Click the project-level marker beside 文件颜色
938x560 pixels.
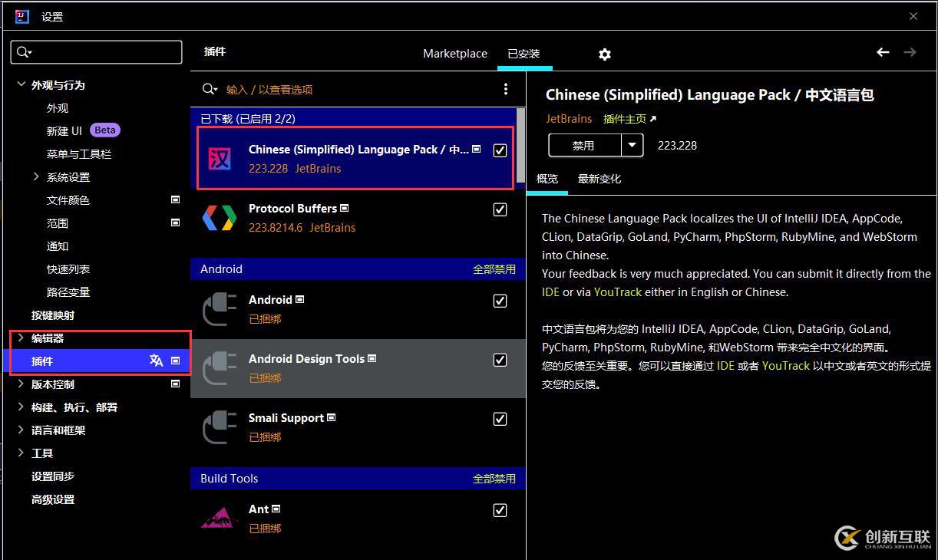[x=175, y=199]
